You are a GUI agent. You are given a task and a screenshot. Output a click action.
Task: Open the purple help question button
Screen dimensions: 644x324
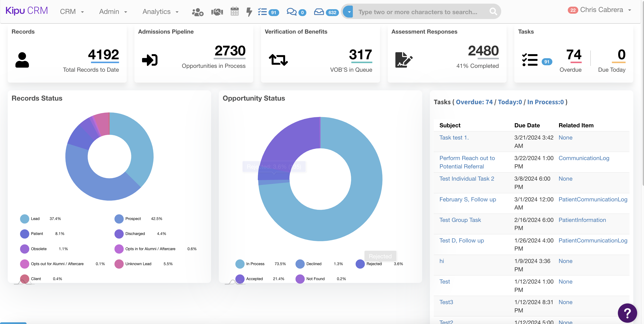pyautogui.click(x=627, y=313)
